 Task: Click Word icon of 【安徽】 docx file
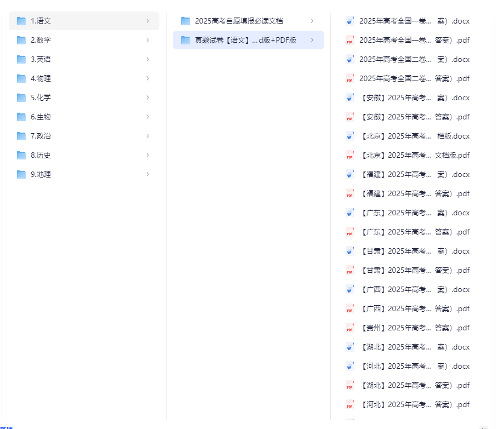tap(350, 98)
